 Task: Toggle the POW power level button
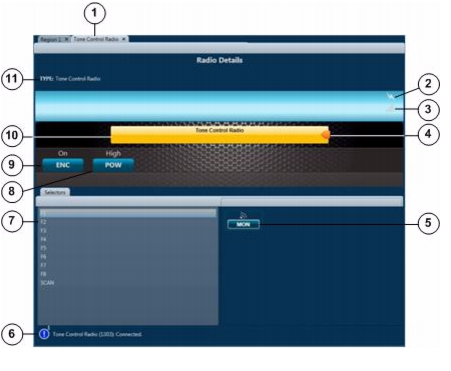point(113,165)
